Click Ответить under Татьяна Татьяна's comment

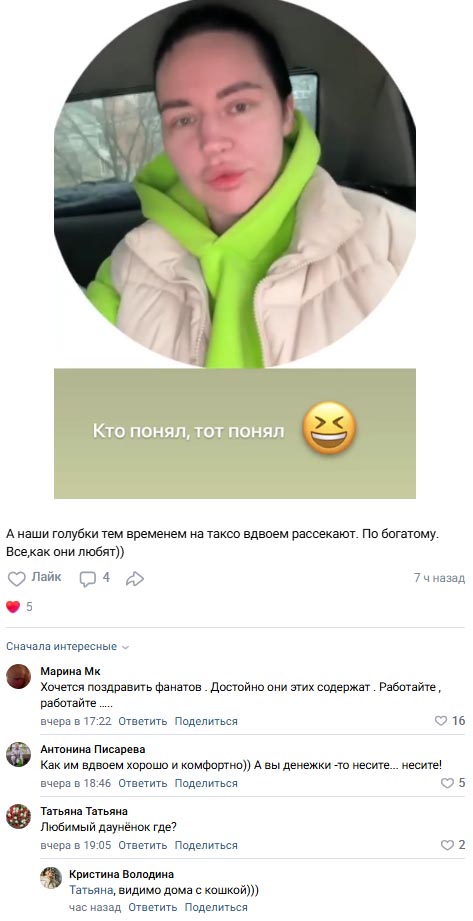[x=143, y=845]
